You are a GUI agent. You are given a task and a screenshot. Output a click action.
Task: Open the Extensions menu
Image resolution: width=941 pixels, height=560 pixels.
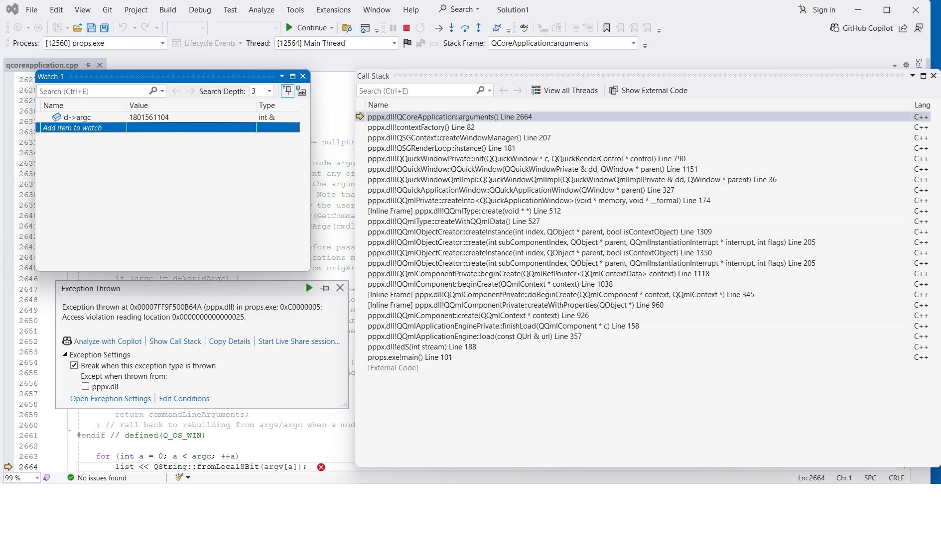333,9
